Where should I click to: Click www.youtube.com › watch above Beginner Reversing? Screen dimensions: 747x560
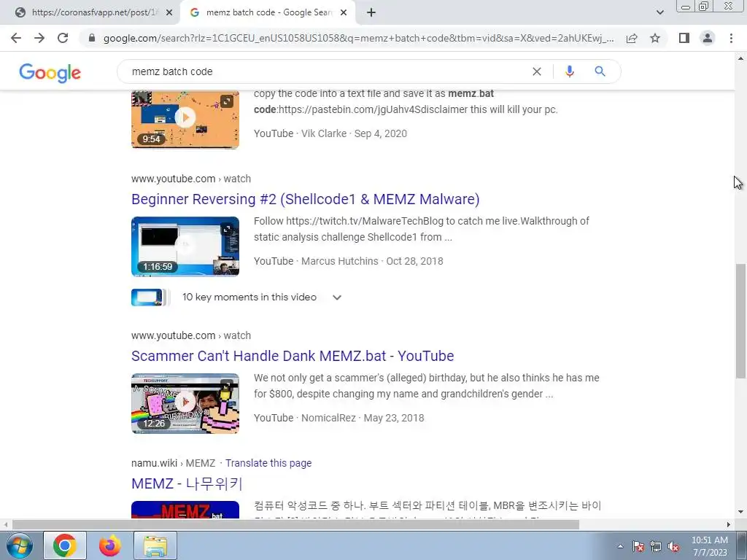(191, 179)
